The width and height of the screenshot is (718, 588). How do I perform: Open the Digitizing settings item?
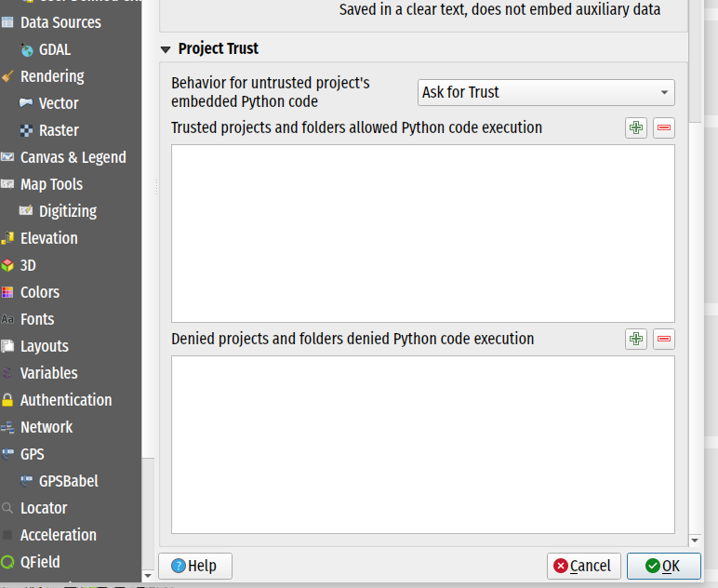coord(67,211)
